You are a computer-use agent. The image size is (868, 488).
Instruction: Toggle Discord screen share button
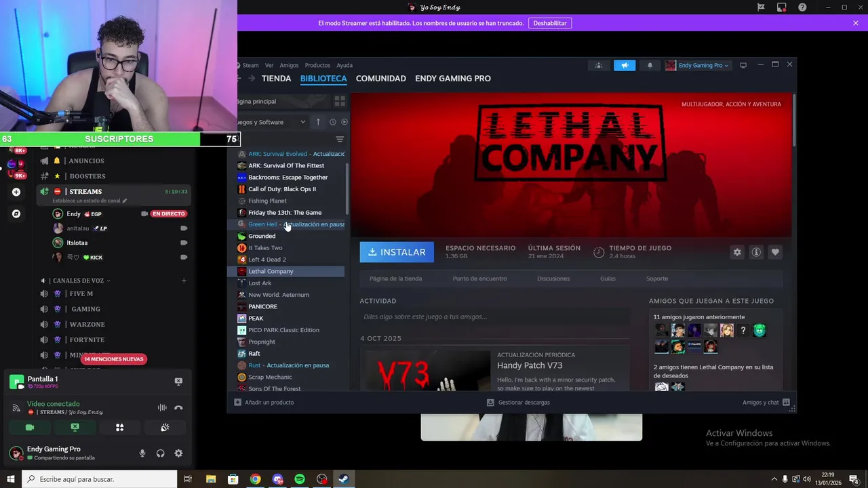coord(75,428)
